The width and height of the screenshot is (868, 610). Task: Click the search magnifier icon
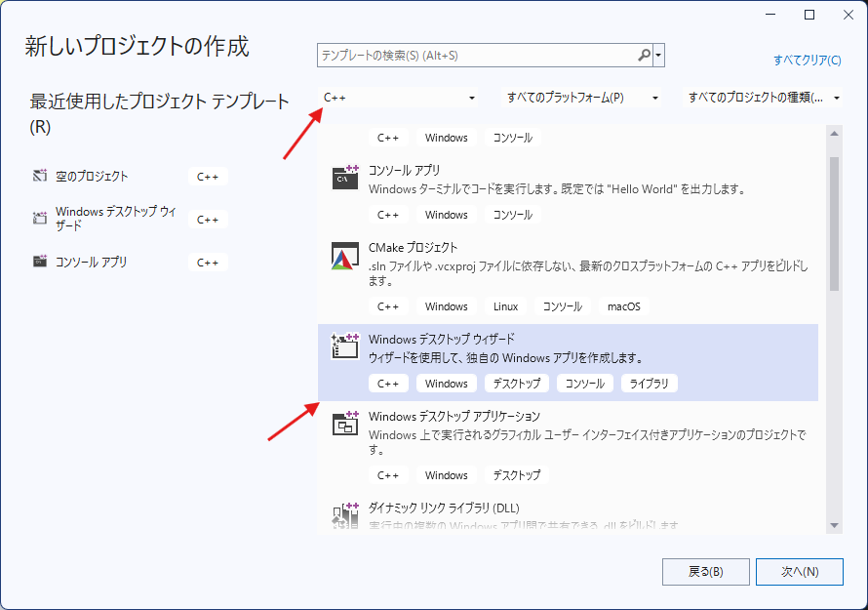coord(645,54)
